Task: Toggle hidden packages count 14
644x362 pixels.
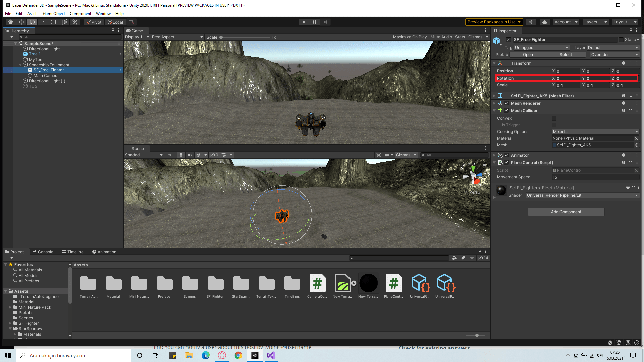Action: coord(483,258)
